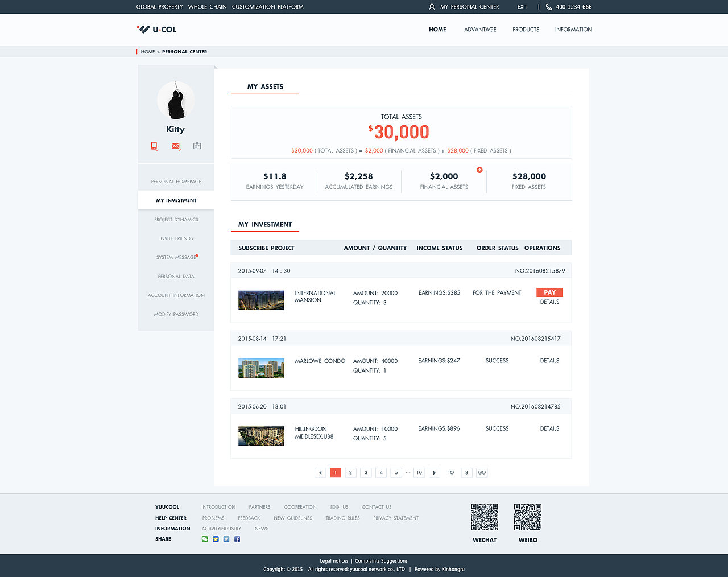Click the WeChat share icon in footer
This screenshot has width=728, height=577.
point(205,539)
